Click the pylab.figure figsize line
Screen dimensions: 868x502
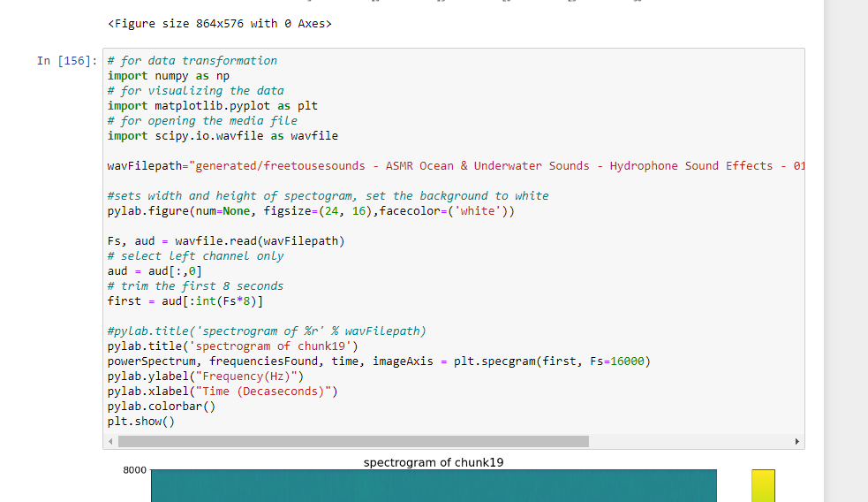[311, 211]
